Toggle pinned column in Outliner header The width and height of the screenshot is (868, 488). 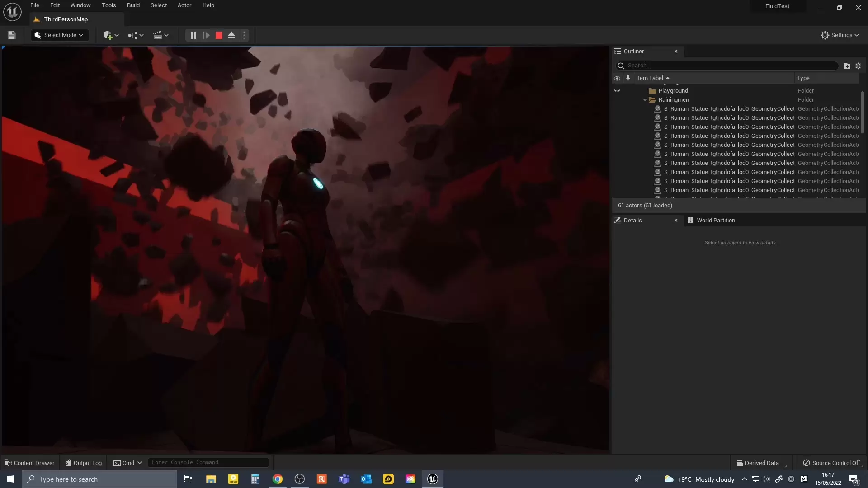coord(628,78)
